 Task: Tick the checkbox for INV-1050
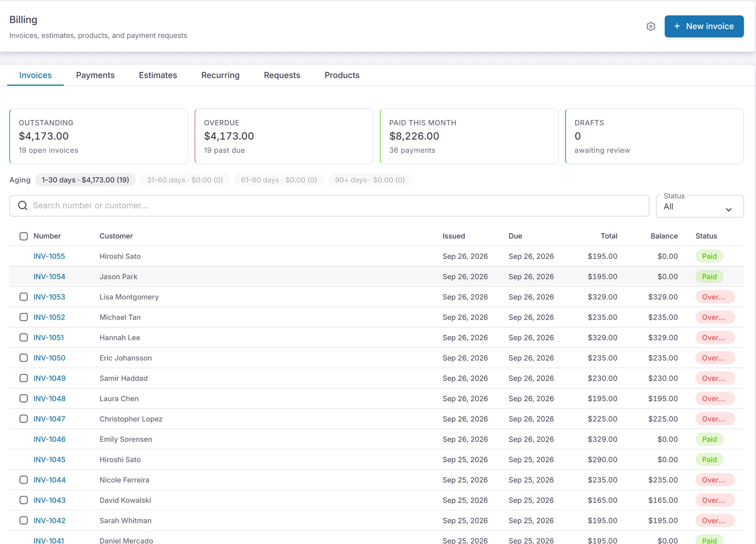click(24, 358)
